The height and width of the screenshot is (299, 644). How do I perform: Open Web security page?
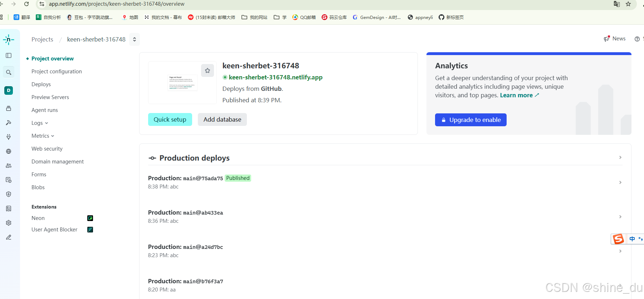click(47, 149)
